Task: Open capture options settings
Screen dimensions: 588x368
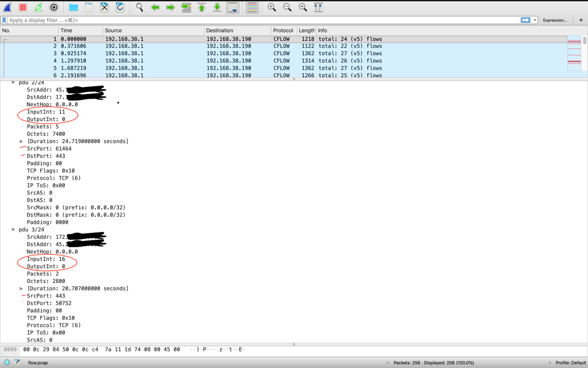Action: (x=53, y=7)
